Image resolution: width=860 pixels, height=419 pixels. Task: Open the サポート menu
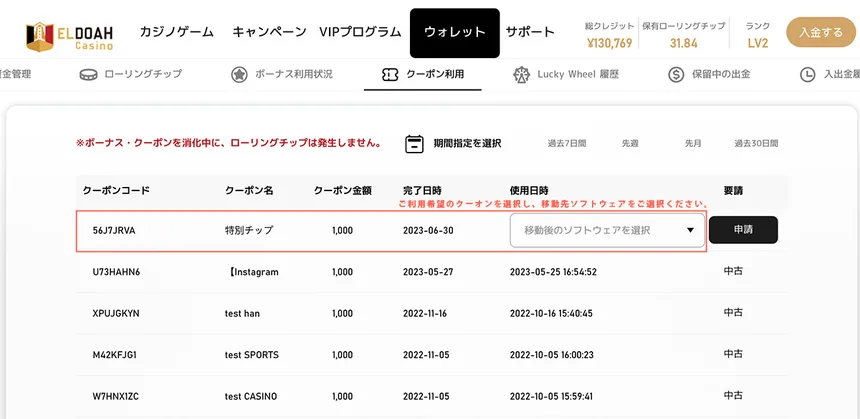click(530, 32)
